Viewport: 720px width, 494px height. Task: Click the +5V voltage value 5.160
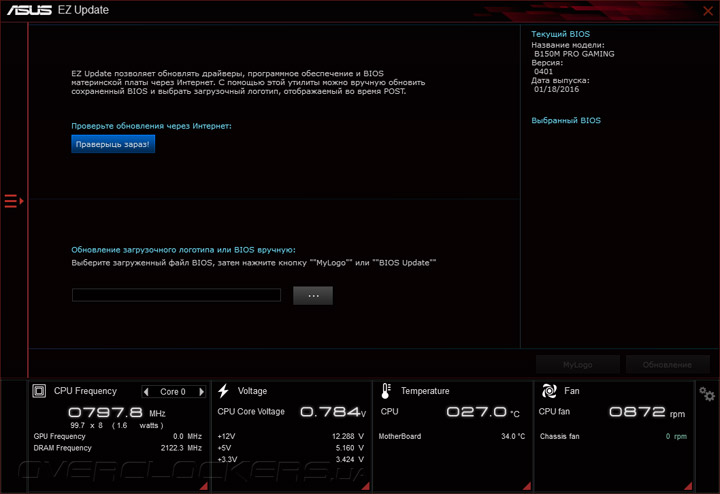click(x=349, y=448)
